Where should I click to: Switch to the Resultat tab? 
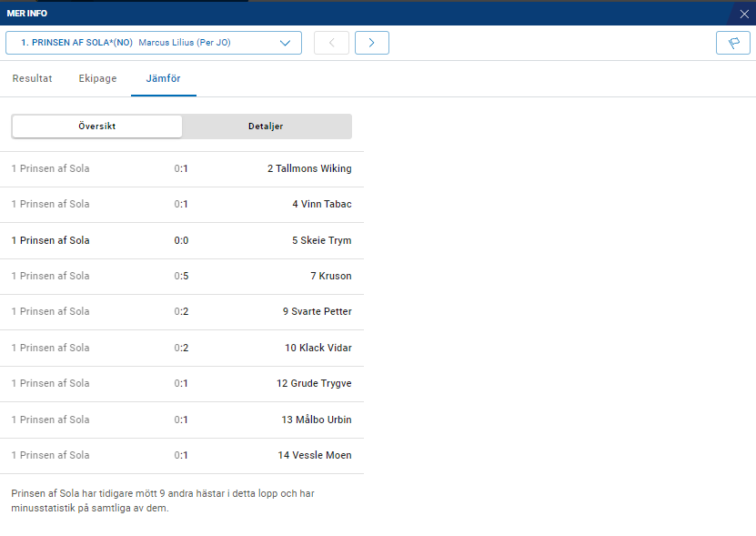(33, 78)
